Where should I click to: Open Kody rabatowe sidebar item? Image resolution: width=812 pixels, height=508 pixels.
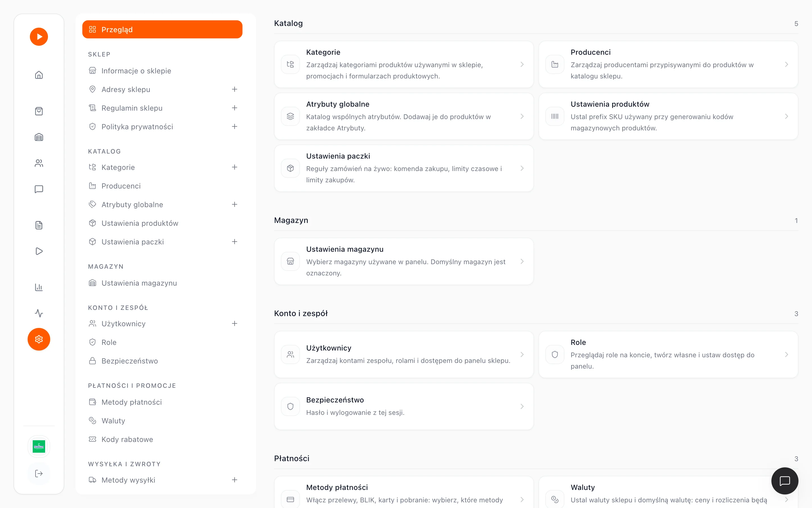162,440
